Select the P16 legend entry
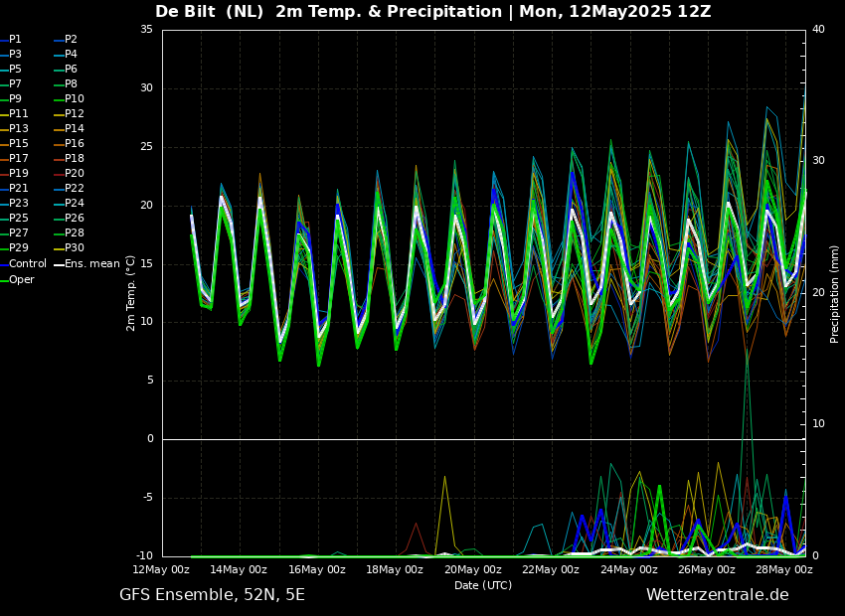845x616 pixels. point(69,144)
